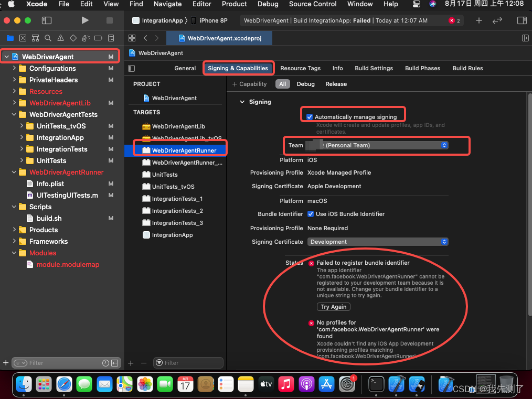Click the Report navigator list icon
Viewport: 532px width, 399px height.
(111, 38)
